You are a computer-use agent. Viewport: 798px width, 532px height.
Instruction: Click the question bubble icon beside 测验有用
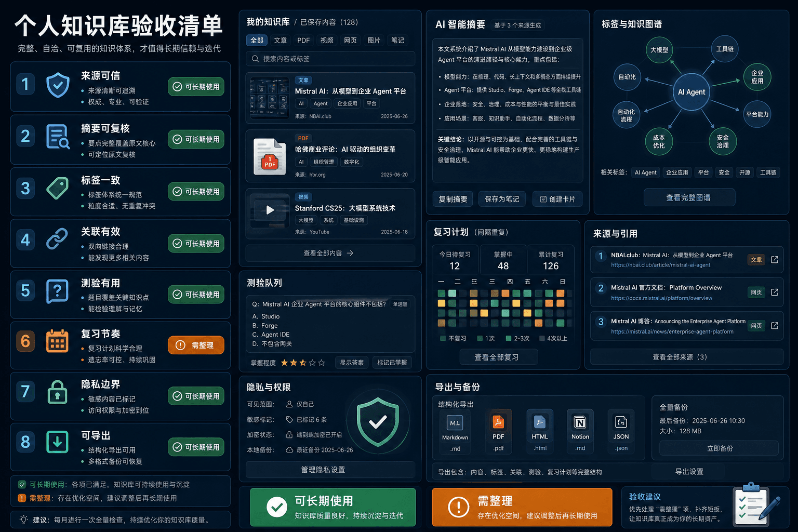click(x=58, y=291)
